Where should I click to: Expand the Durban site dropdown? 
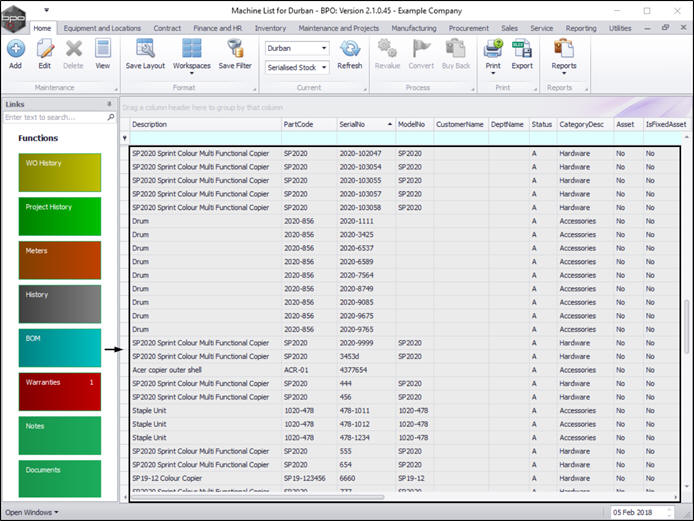(323, 48)
